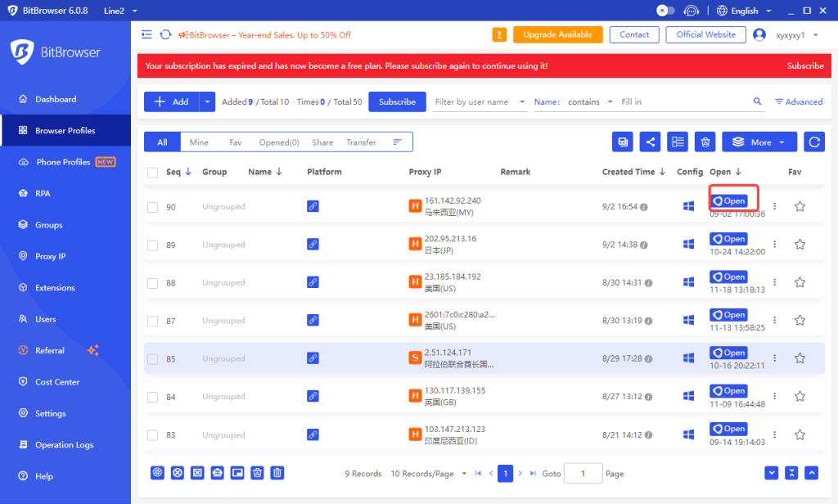The width and height of the screenshot is (838, 504).
Task: Switch to the Transfer tab
Action: (x=360, y=141)
